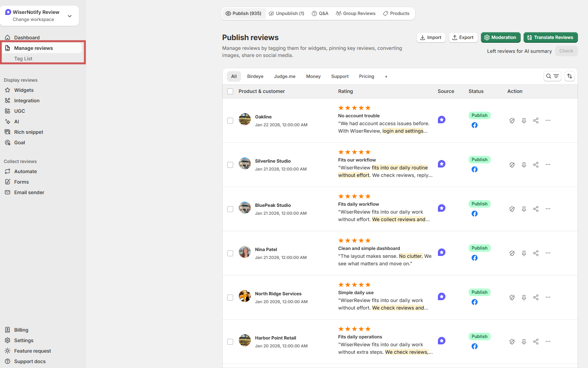The image size is (588, 368).
Task: Open Rich snippet from the sidebar
Action: pyautogui.click(x=28, y=132)
